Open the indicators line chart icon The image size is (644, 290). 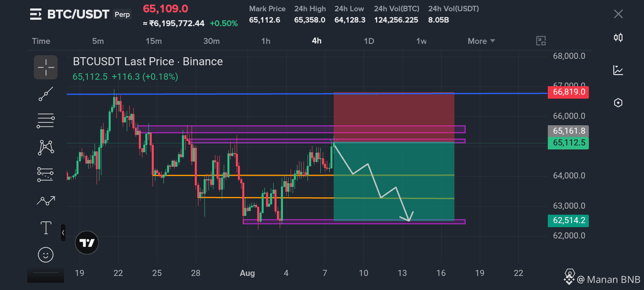(618, 70)
